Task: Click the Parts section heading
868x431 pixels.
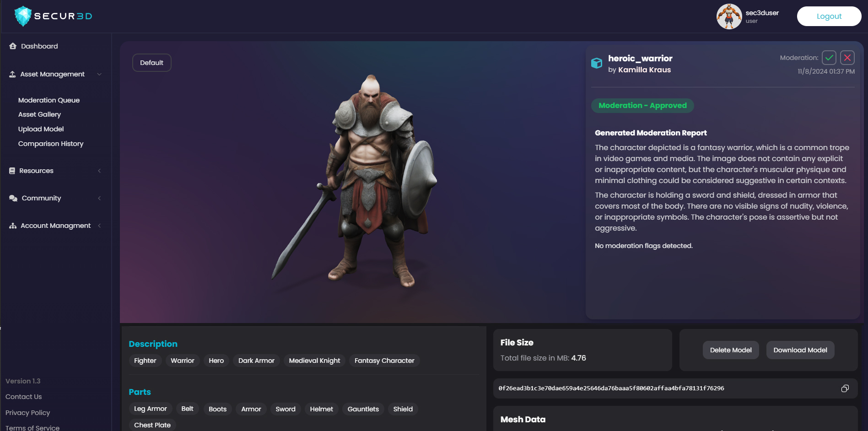Action: click(x=140, y=392)
